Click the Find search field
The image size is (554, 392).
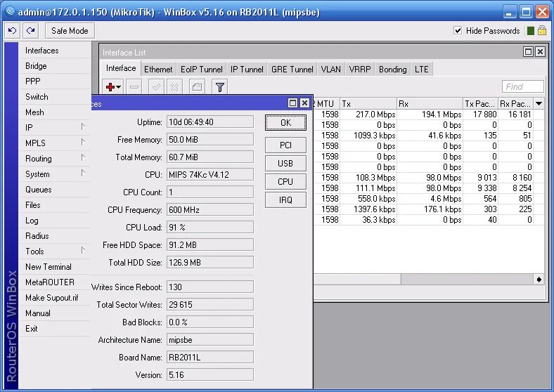[522, 86]
